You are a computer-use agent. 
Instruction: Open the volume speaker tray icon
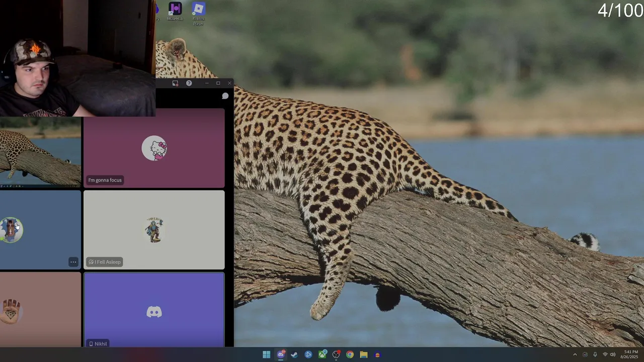(613, 354)
